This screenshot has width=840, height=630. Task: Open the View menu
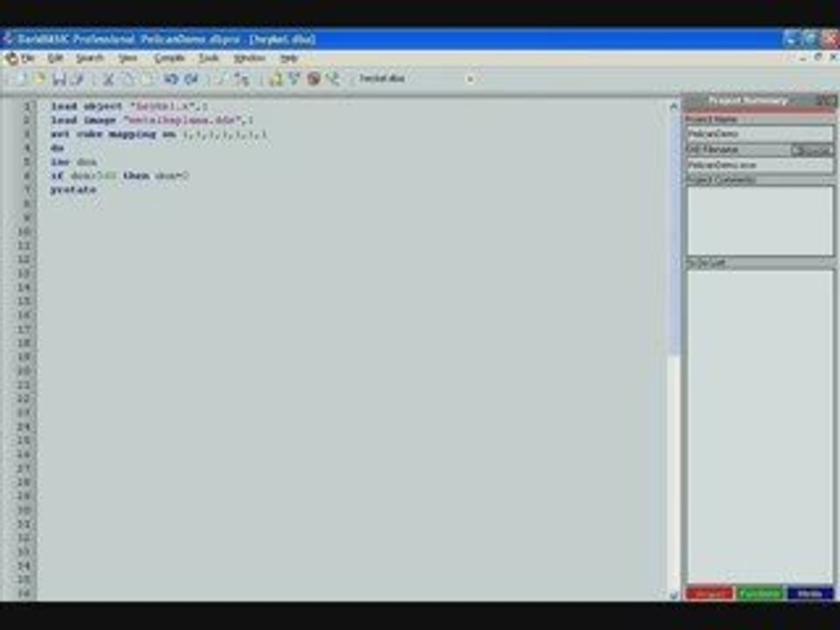[128, 58]
